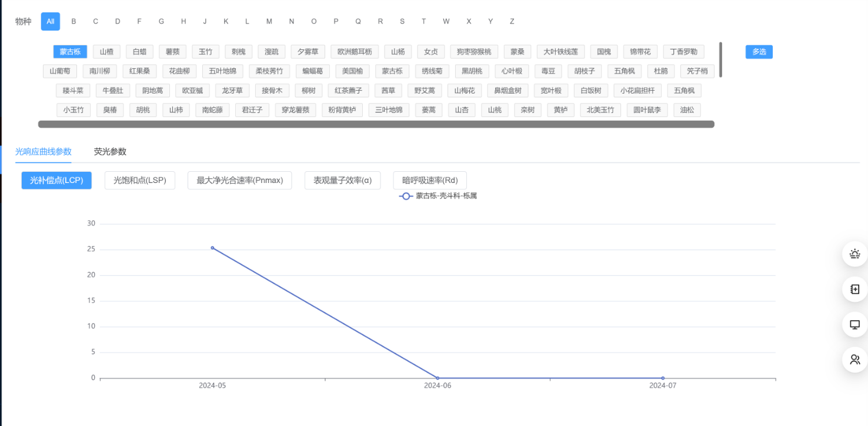The height and width of the screenshot is (426, 868).
Task: Click the 多选 multi-select button
Action: point(759,52)
